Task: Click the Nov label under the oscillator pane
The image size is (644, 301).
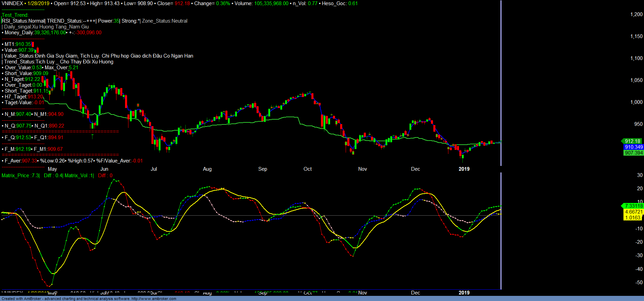Action: pos(362,293)
